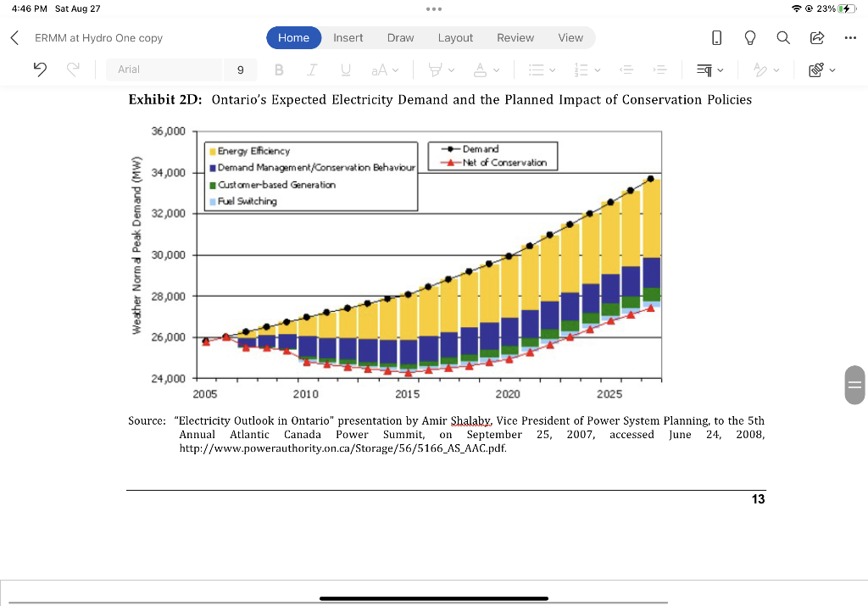This screenshot has height=606, width=868.
Task: Open Search to find text
Action: [782, 37]
